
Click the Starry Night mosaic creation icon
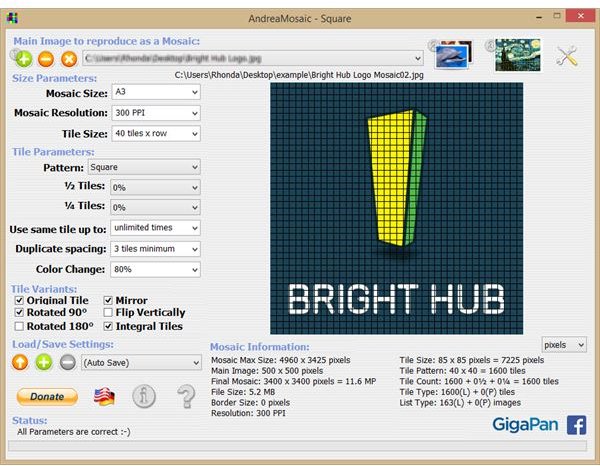[x=518, y=55]
